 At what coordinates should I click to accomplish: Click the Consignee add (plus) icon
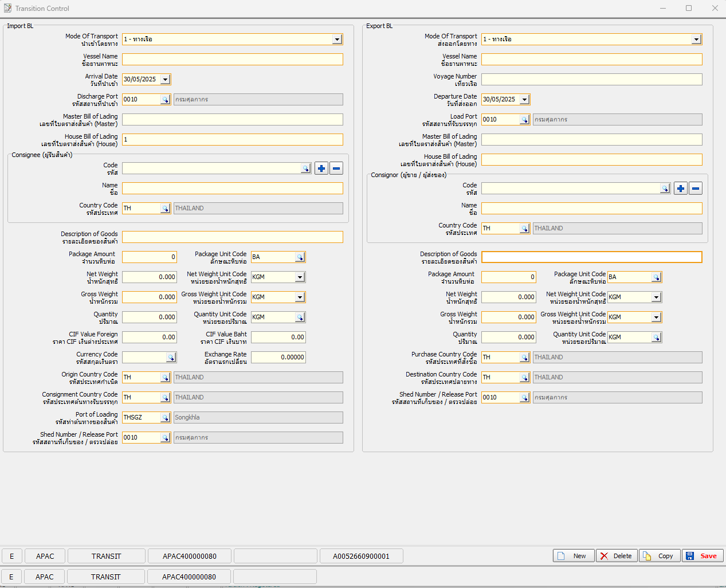point(321,168)
